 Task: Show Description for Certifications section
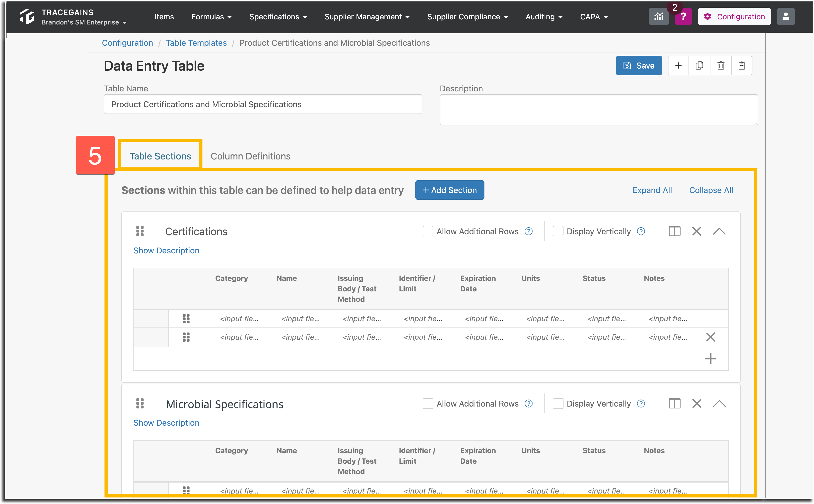point(166,250)
